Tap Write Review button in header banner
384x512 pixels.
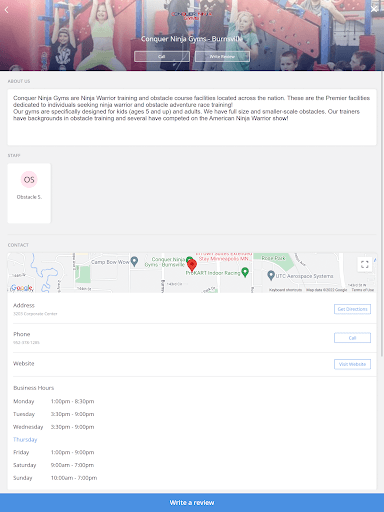222,56
